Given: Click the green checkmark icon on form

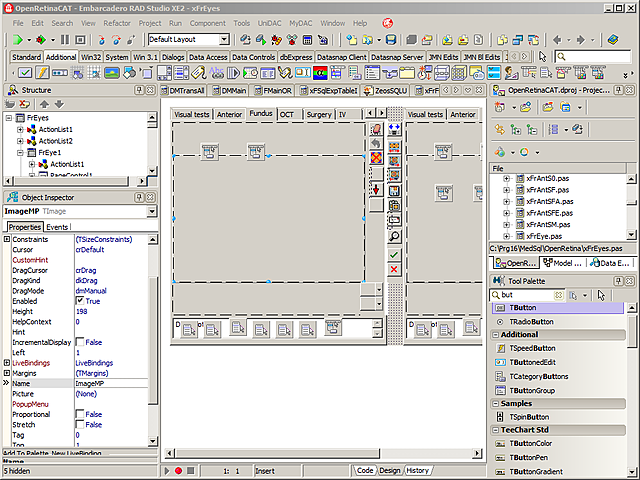Looking at the screenshot, I should pos(394,255).
